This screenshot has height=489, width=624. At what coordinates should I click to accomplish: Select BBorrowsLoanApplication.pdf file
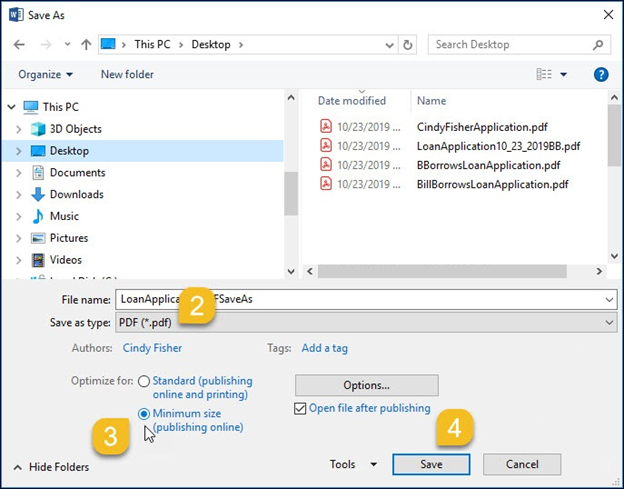pos(488,166)
